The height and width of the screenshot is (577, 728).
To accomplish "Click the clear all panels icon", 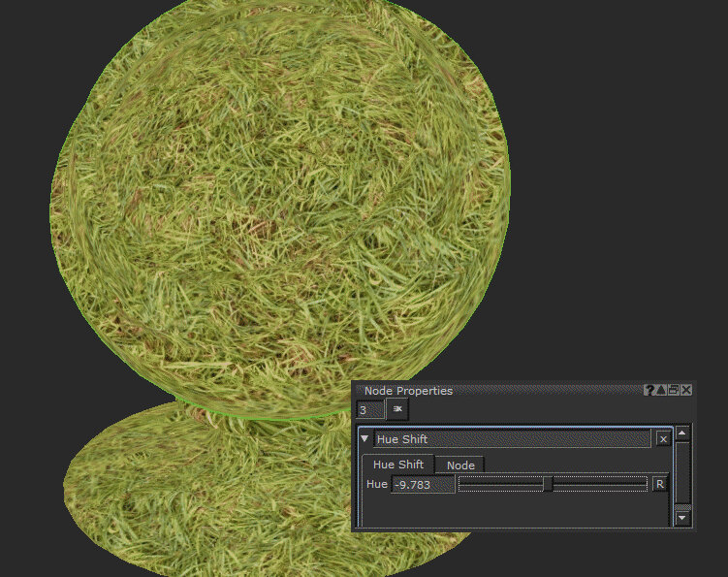I will pyautogui.click(x=397, y=410).
